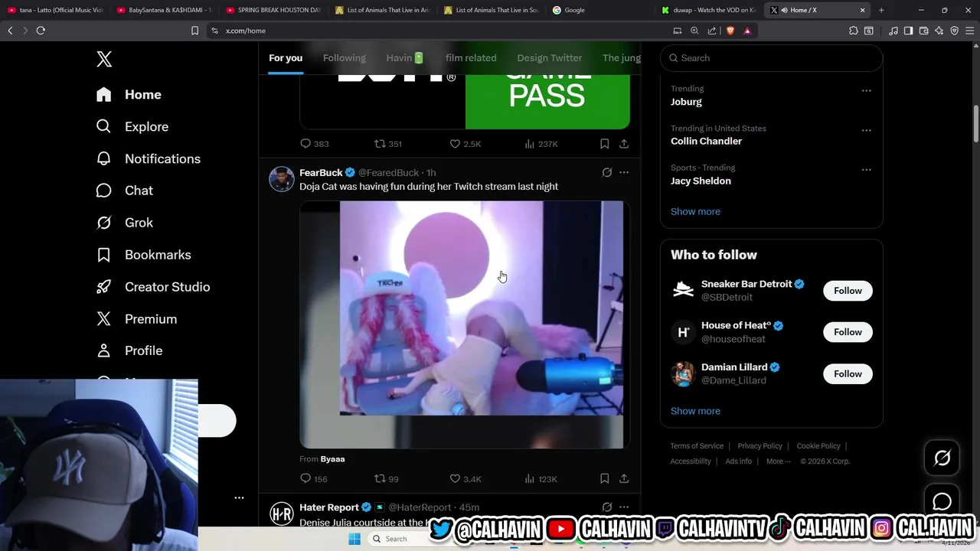The height and width of the screenshot is (551, 980).
Task: Open the Design Twitter tab
Action: tap(549, 58)
